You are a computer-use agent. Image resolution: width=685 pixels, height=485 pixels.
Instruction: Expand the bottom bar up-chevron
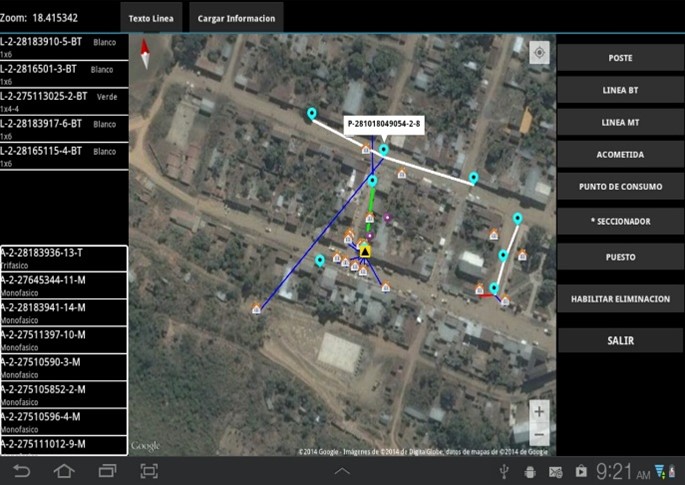[342, 471]
